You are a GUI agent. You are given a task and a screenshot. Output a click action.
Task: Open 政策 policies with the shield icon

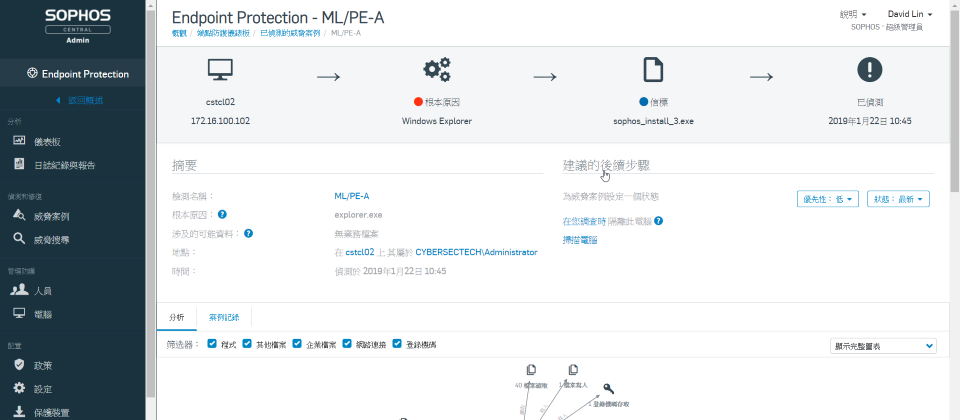[42, 366]
